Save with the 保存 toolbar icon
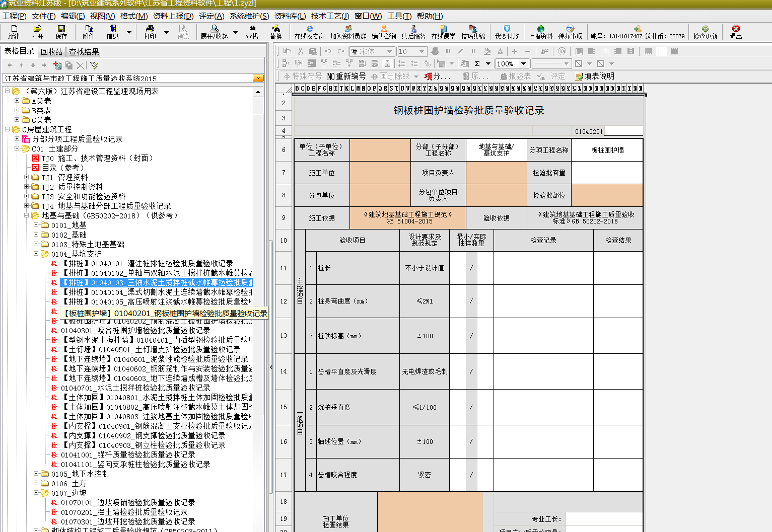This screenshot has height=532, width=772. (x=61, y=32)
